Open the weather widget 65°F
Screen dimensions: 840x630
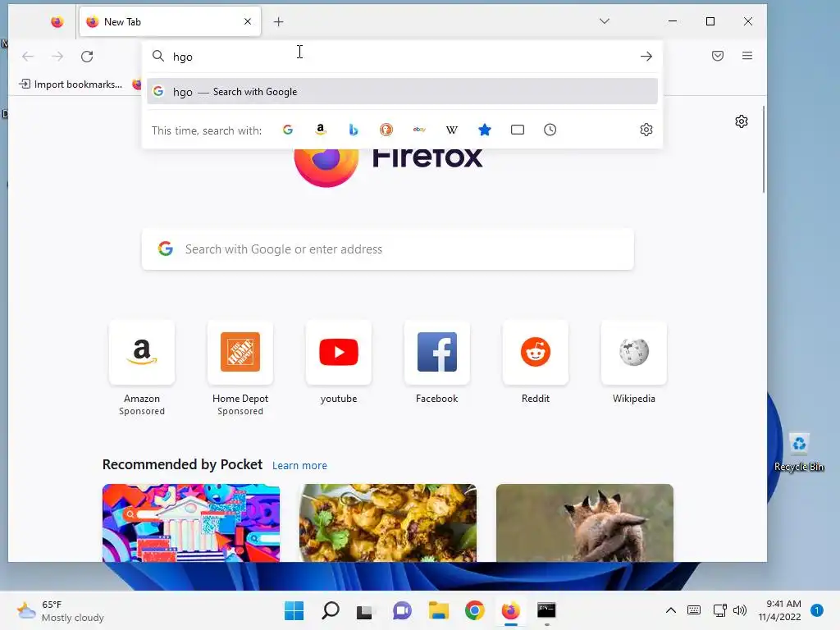(x=61, y=610)
